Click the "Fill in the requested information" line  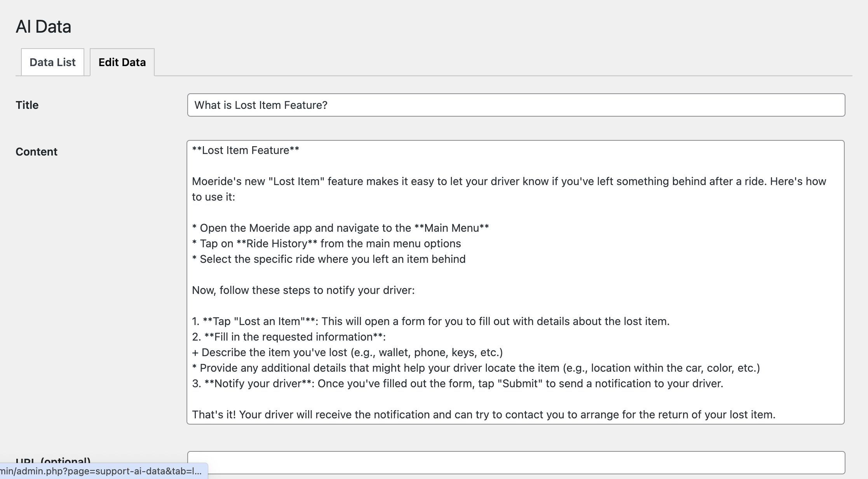point(289,337)
